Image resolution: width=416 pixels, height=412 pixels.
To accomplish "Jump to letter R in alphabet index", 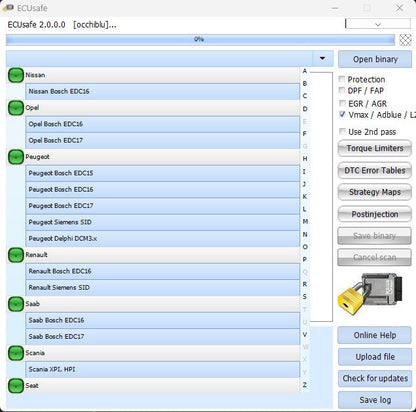I will (x=305, y=284).
